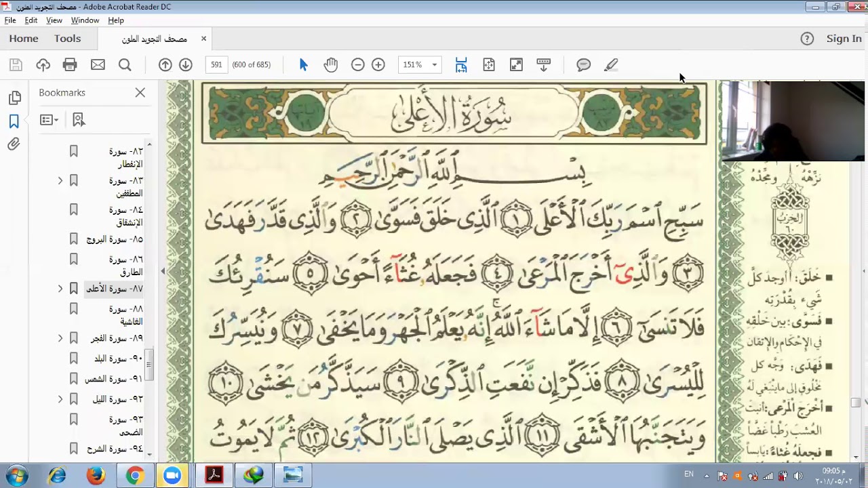
Task: Open the Window menu
Action: pos(85,20)
